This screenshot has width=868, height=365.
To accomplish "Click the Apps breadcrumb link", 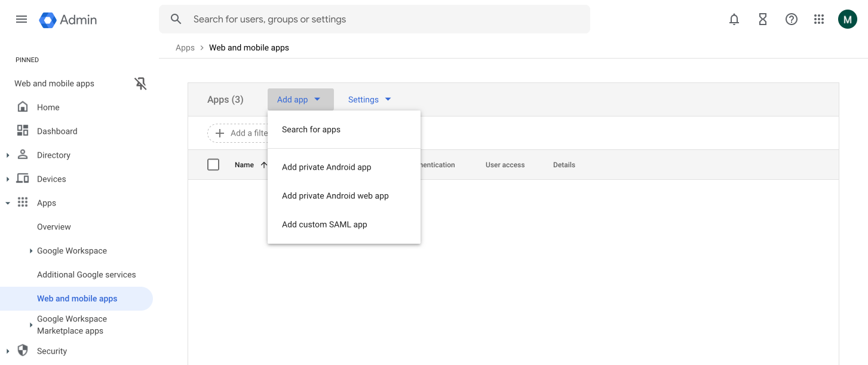I will click(x=185, y=48).
